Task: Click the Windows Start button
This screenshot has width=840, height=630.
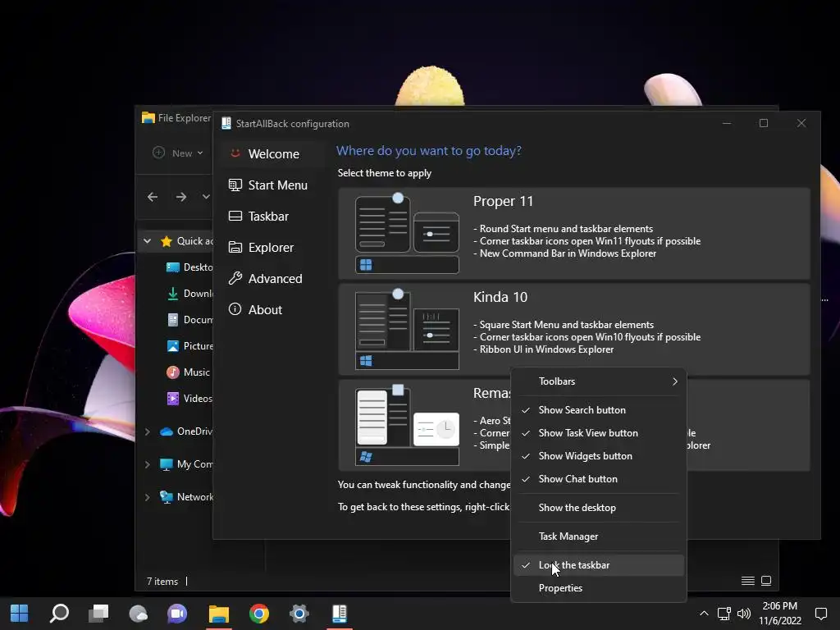Action: 20,614
